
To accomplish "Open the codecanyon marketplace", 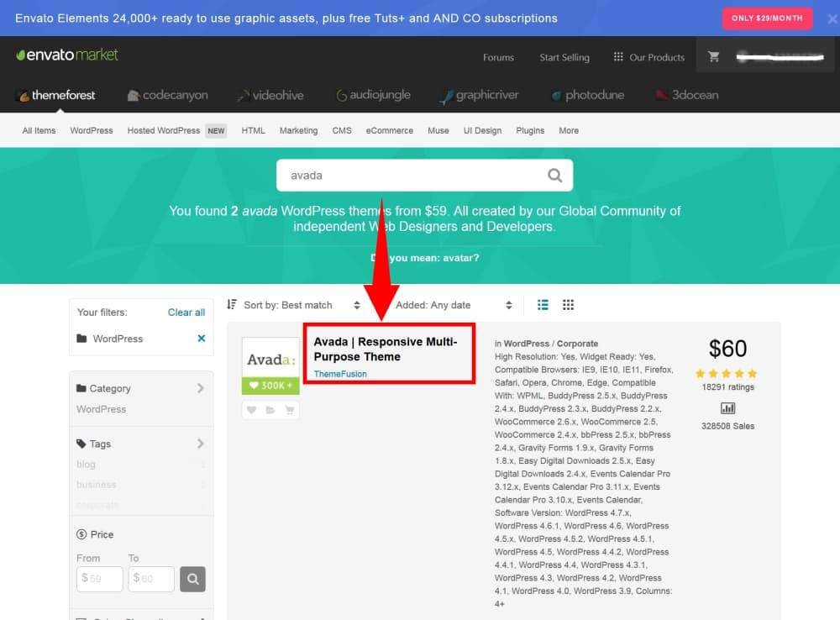I will point(167,95).
